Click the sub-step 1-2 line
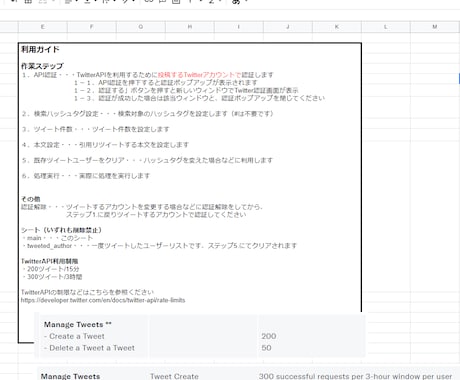The image size is (460, 380). tap(186, 90)
